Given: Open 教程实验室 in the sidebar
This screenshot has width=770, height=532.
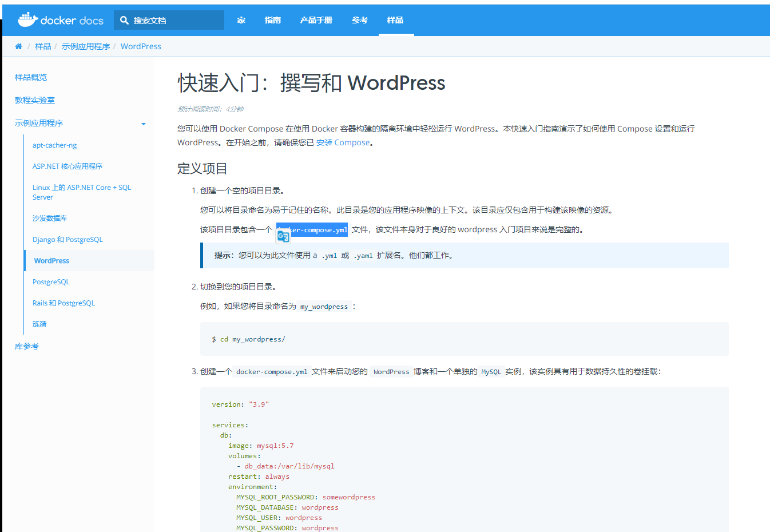Looking at the screenshot, I should 35,100.
